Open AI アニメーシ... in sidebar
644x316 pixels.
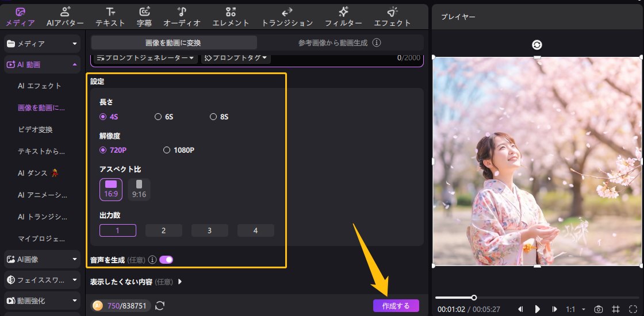[x=43, y=195]
